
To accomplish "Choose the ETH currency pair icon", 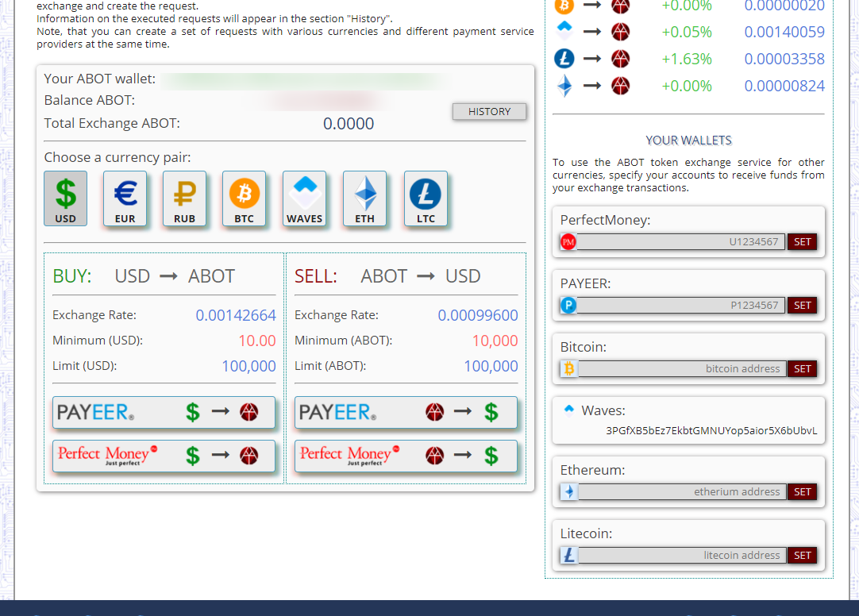I will tap(365, 198).
